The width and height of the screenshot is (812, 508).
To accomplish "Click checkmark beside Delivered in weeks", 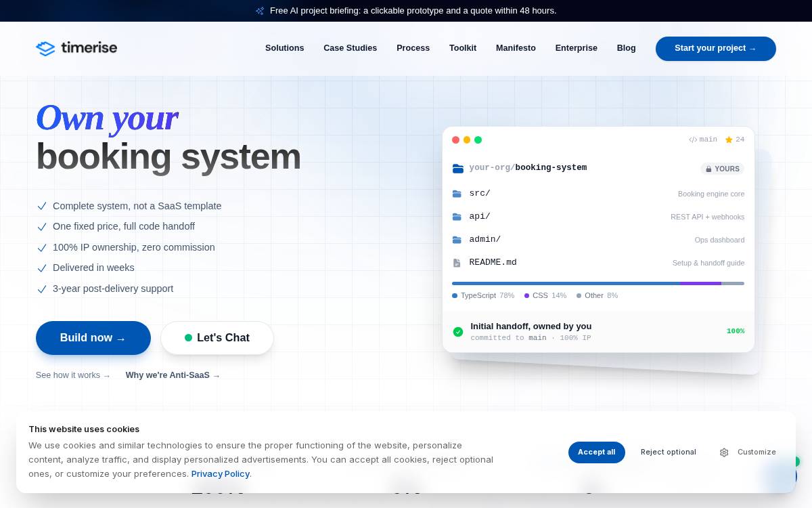I will 42,268.
